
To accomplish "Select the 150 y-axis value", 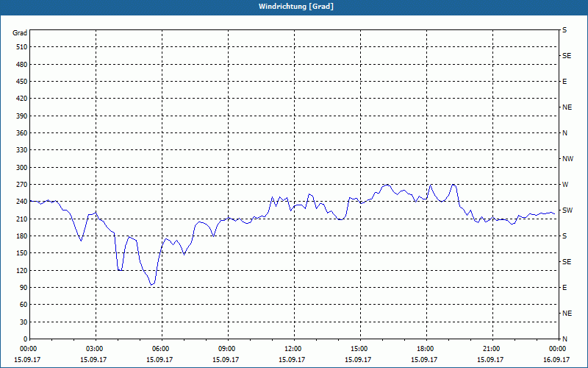I will point(22,253).
